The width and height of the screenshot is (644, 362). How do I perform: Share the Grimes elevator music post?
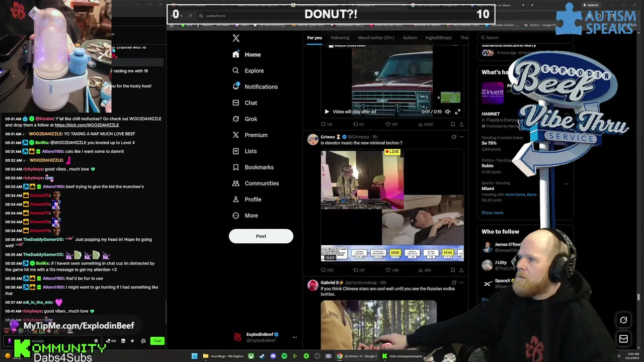(x=461, y=270)
